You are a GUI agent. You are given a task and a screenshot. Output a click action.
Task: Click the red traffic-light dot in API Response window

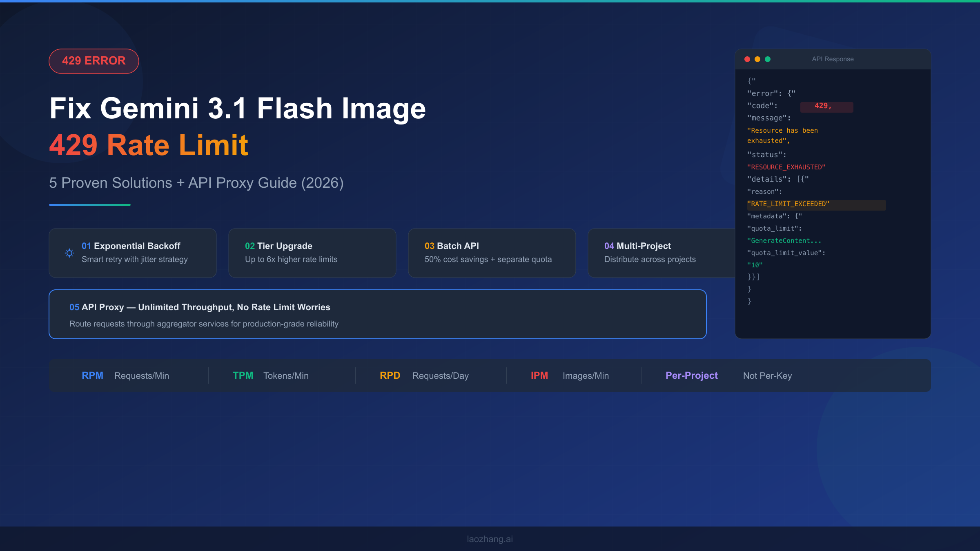tap(747, 59)
